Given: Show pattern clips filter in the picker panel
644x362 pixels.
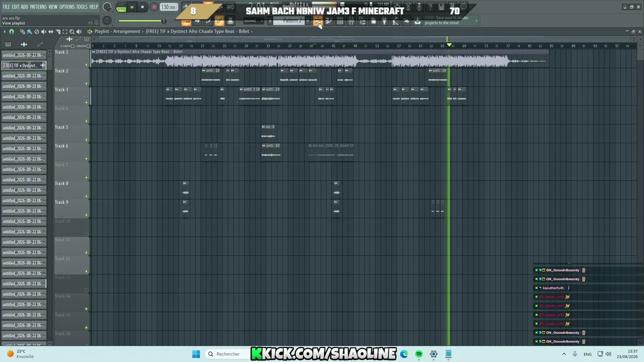Looking at the screenshot, I should pyautogui.click(x=8, y=44).
